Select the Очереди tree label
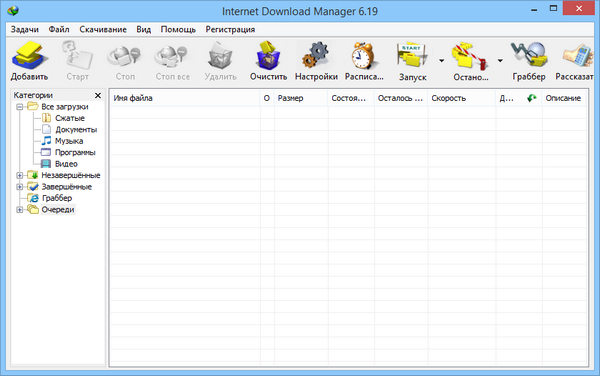The width and height of the screenshot is (600, 376). 58,210
